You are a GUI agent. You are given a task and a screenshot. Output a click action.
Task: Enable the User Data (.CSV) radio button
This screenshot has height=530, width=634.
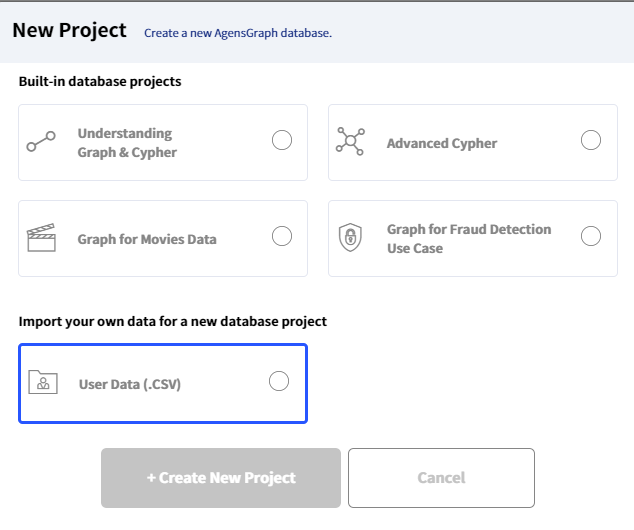pos(279,381)
